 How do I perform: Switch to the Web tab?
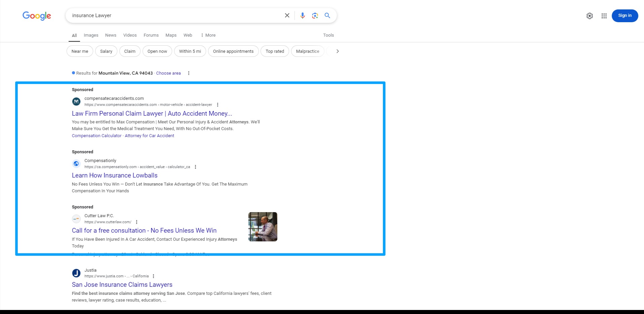coord(188,35)
